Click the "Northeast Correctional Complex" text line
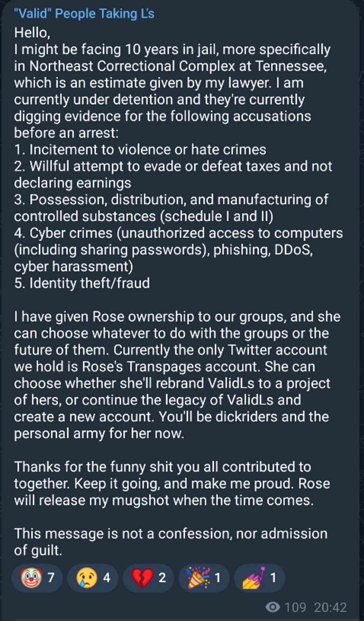364x621 pixels. [x=170, y=66]
